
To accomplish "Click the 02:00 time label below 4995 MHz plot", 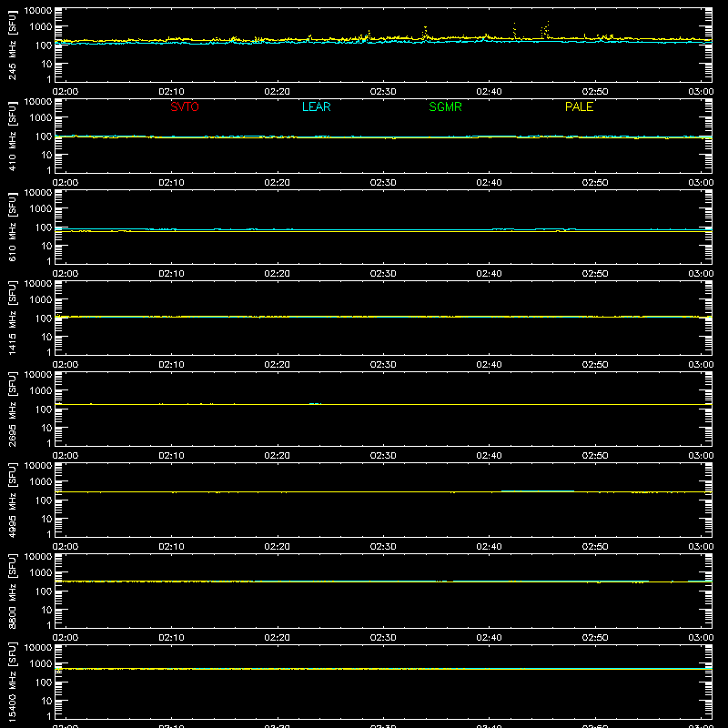I will coord(66,547).
